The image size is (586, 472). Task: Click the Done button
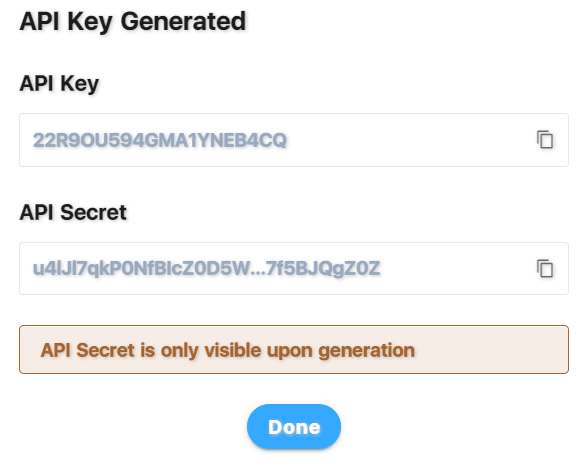pos(294,426)
